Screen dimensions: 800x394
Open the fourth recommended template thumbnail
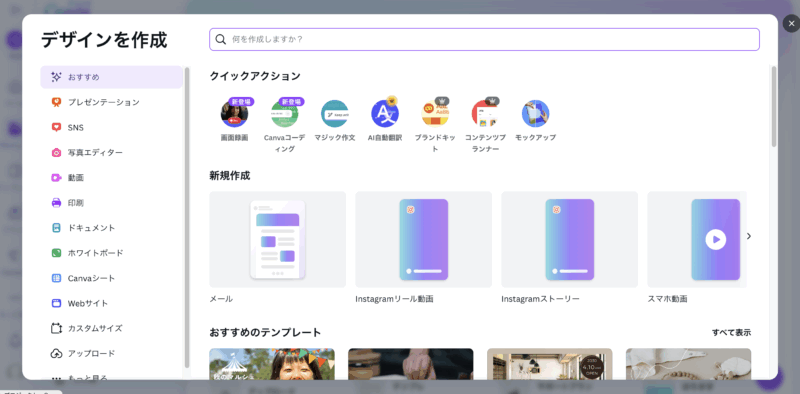point(688,364)
